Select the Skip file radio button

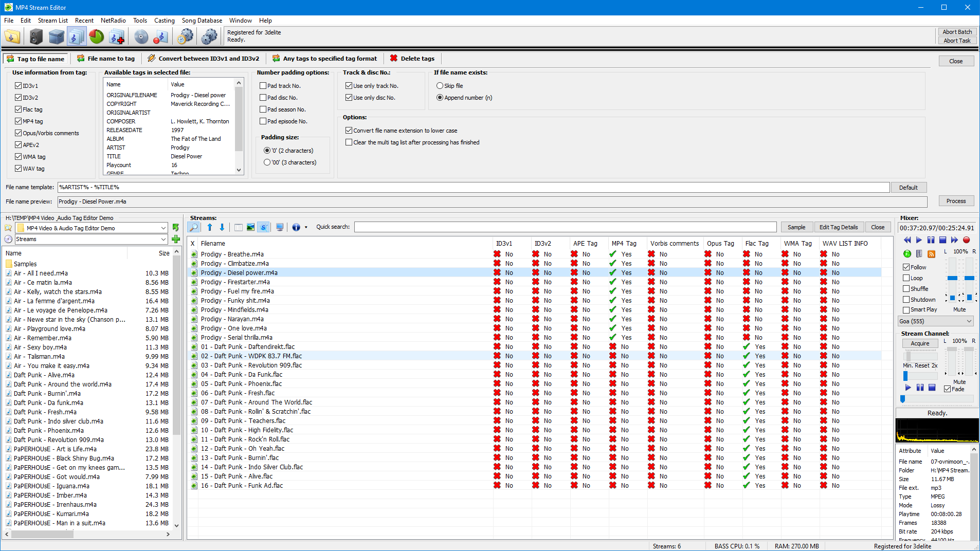(440, 85)
